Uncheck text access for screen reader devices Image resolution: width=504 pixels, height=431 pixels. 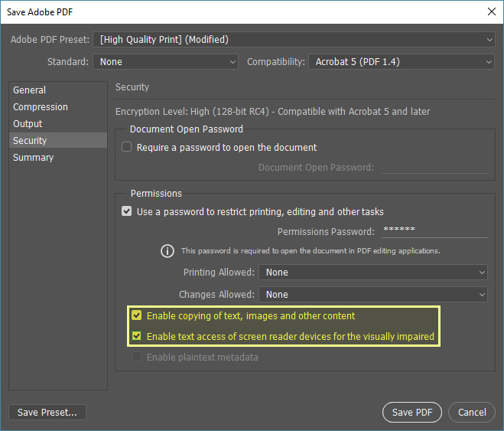click(x=137, y=336)
